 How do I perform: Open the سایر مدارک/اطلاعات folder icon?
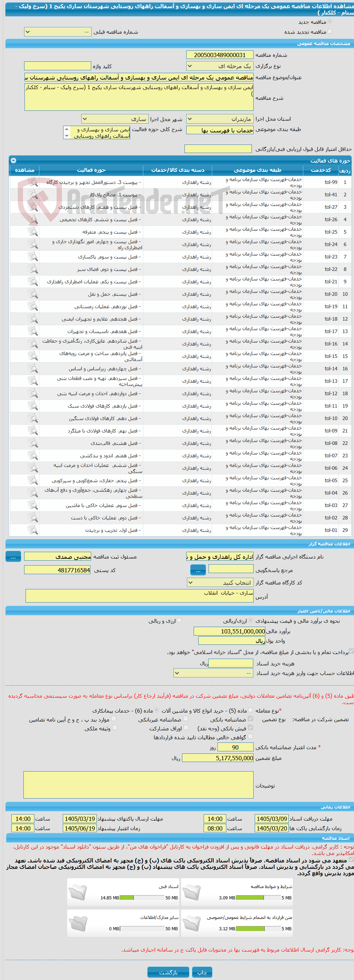78,923
